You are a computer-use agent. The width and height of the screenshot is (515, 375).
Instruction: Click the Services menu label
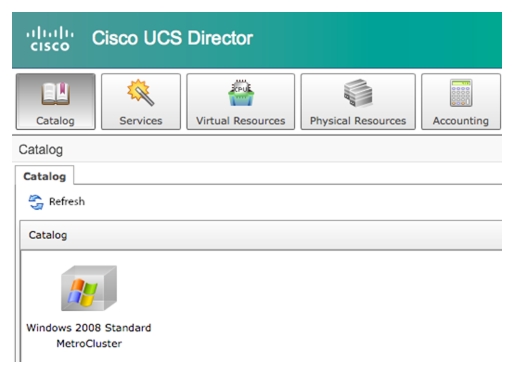pos(141,121)
